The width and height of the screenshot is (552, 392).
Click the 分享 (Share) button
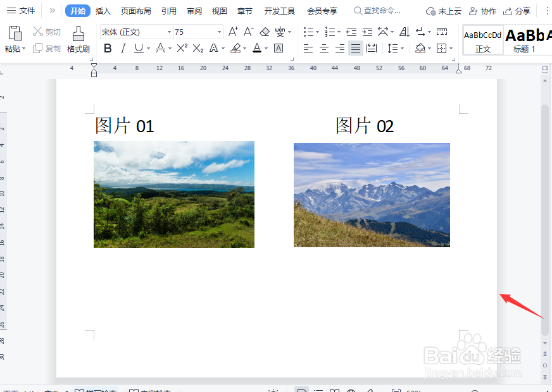pyautogui.click(x=517, y=11)
